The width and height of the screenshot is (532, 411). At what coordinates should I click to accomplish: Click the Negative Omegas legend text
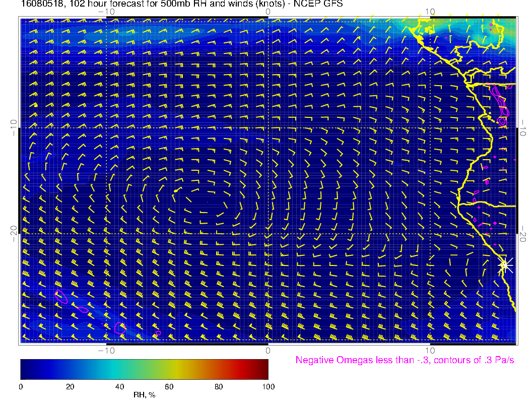point(405,360)
